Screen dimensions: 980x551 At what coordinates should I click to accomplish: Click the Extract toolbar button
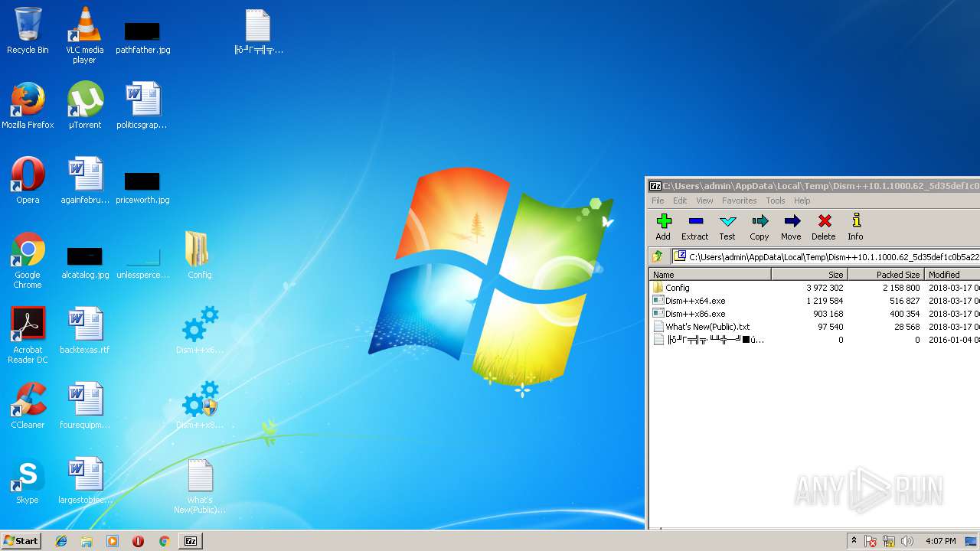[694, 227]
